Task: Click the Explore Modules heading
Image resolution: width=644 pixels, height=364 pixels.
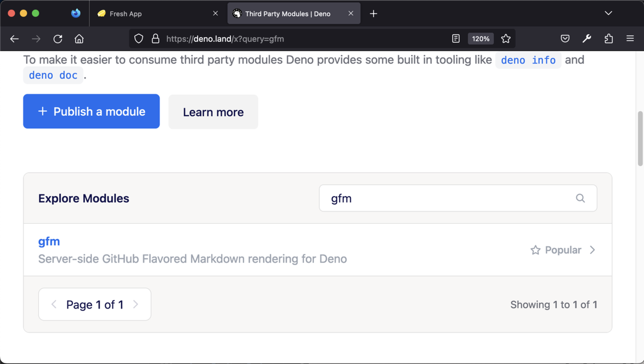Action: [x=84, y=198]
